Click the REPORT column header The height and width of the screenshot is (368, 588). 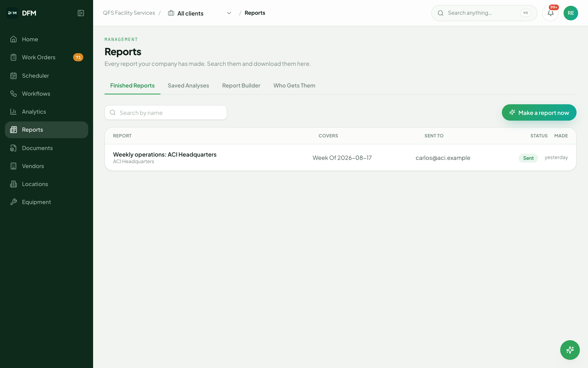122,136
